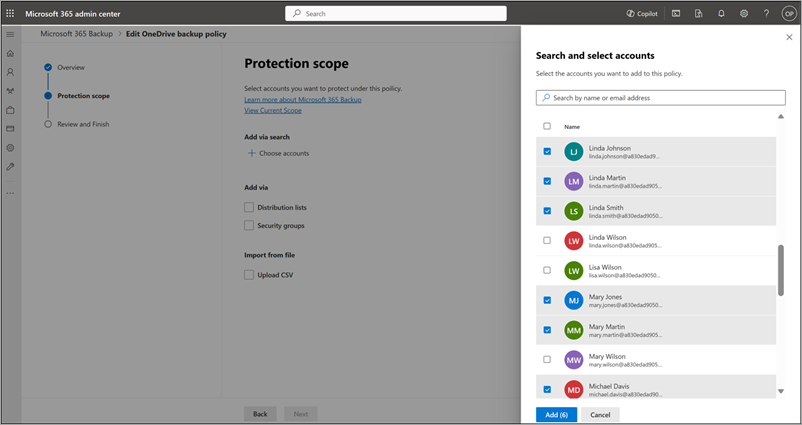The height and width of the screenshot is (425, 802).
Task: Show all navigation ellipsis in sidebar
Action: (x=10, y=193)
